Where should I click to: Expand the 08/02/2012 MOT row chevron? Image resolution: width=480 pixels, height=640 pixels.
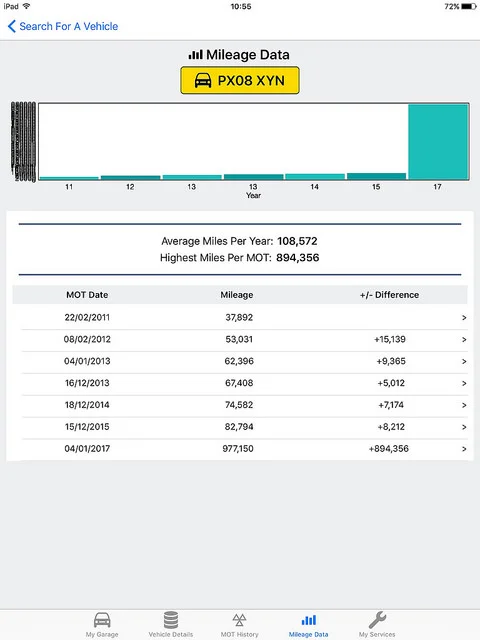point(464,340)
